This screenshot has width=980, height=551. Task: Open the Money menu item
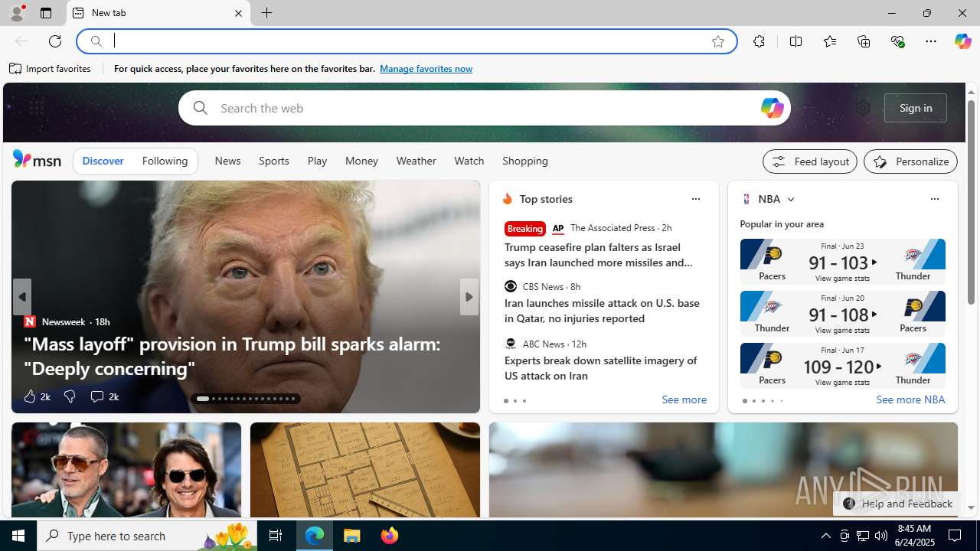click(x=361, y=161)
